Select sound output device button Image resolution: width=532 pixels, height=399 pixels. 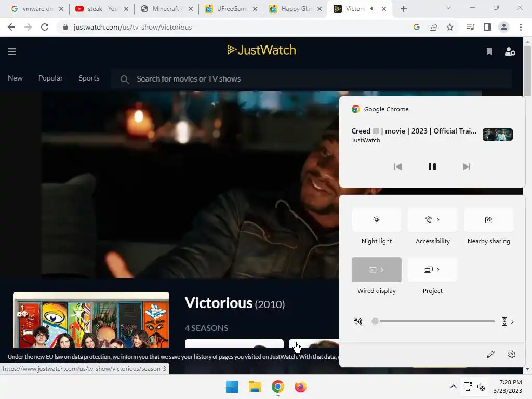point(504,321)
